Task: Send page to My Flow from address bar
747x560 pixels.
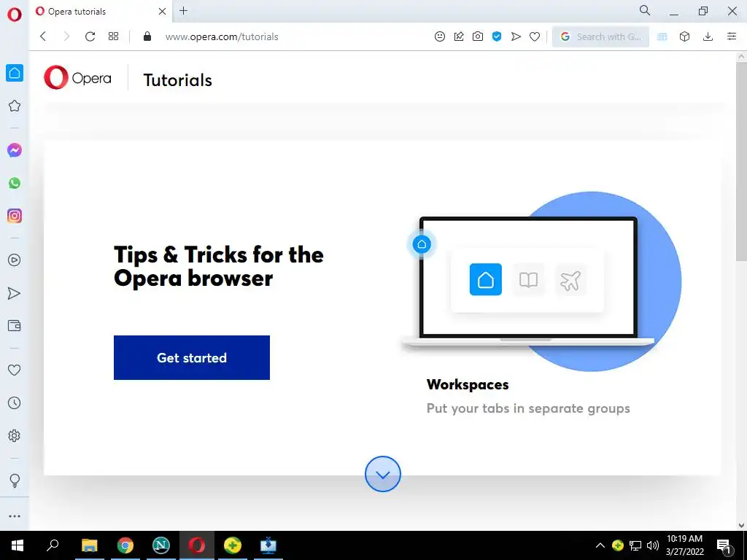Action: 516,36
